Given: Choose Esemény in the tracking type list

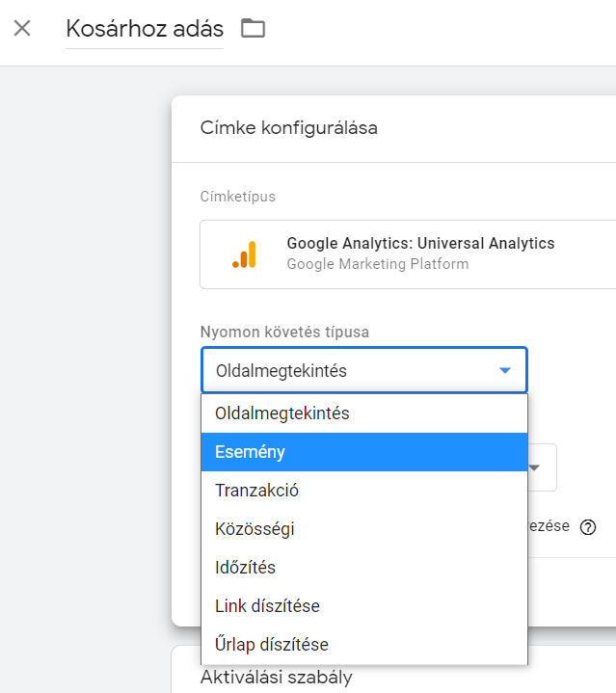Looking at the screenshot, I should [x=364, y=452].
